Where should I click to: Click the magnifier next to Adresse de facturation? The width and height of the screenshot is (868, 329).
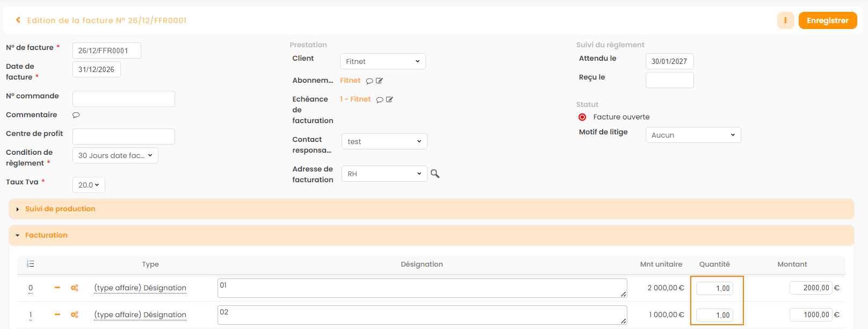pyautogui.click(x=435, y=174)
